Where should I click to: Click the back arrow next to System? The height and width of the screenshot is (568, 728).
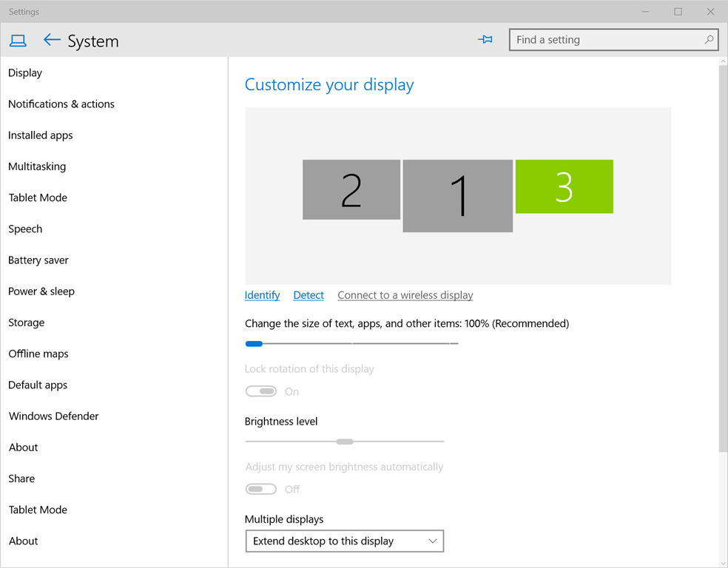point(52,41)
